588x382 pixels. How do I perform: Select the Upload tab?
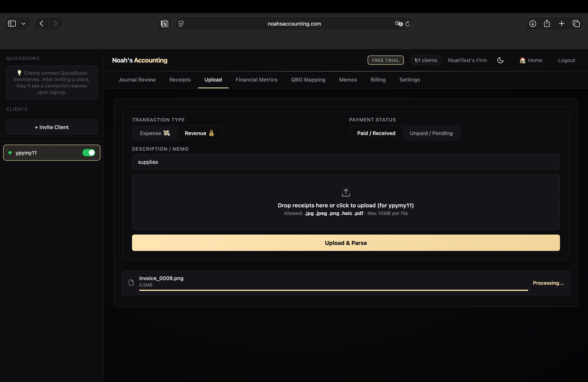click(213, 80)
